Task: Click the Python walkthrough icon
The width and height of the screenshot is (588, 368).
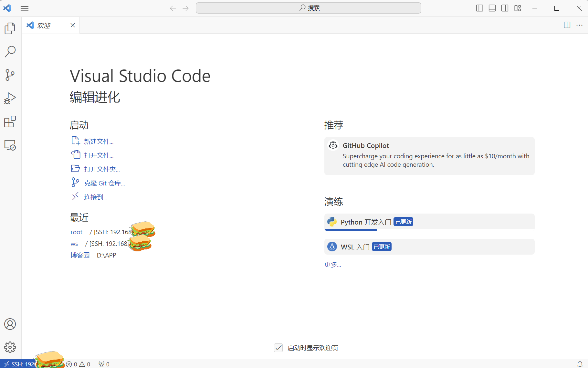Action: 332,222
